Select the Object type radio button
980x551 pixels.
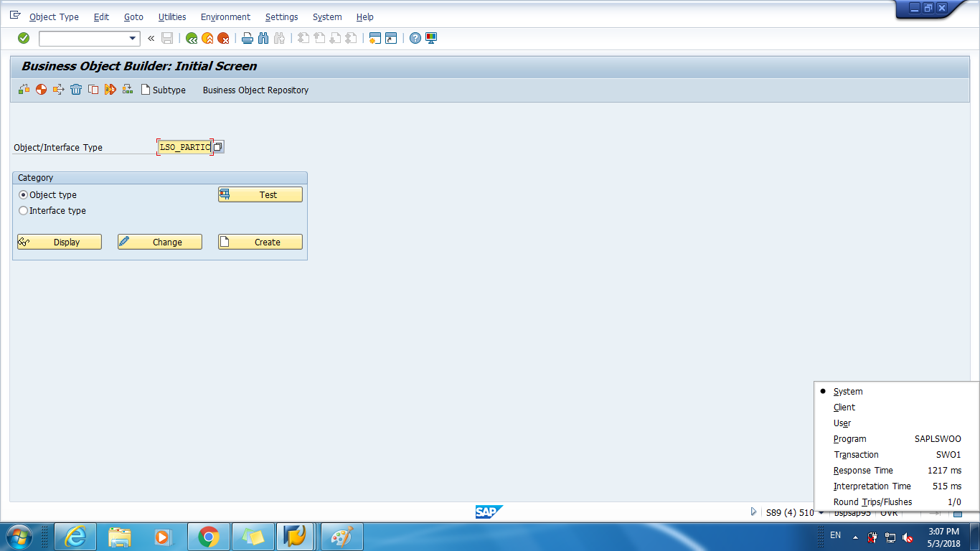coord(22,194)
